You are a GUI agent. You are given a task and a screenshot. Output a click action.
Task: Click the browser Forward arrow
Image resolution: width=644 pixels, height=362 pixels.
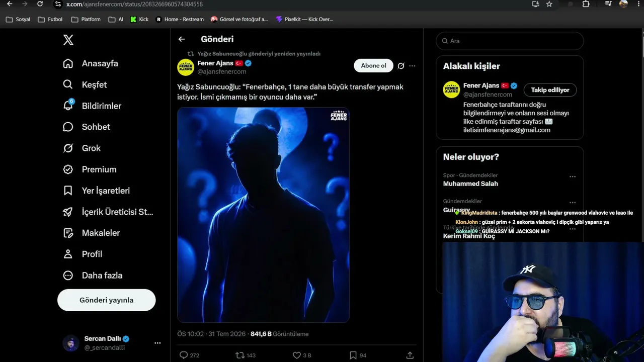point(25,4)
